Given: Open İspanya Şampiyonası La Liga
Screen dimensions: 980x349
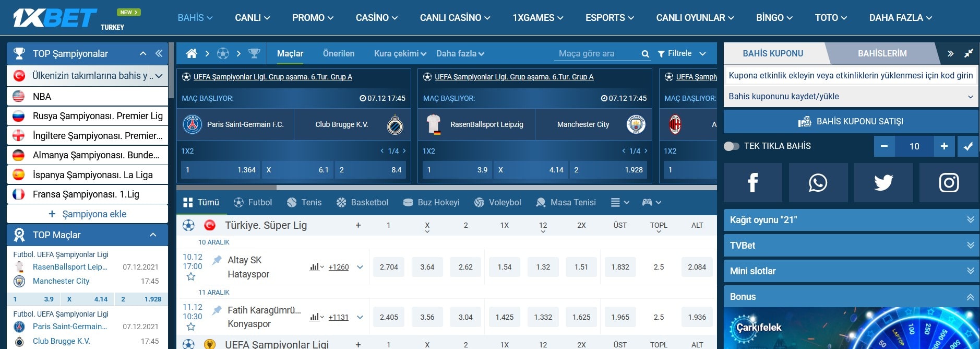Looking at the screenshot, I should 88,175.
